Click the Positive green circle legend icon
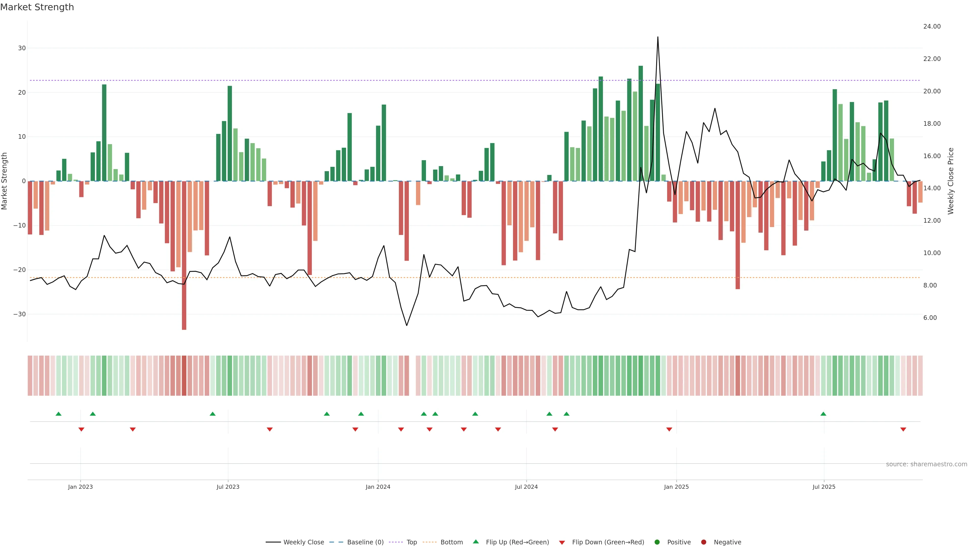 pyautogui.click(x=657, y=542)
